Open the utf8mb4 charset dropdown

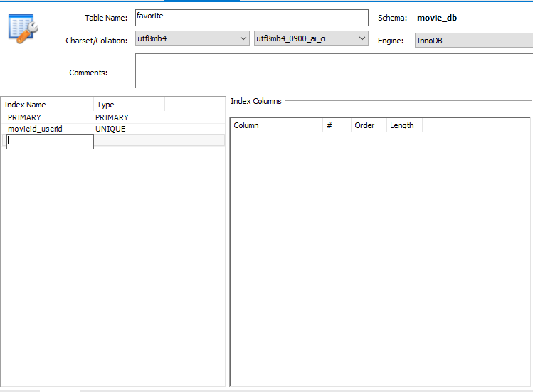(x=192, y=38)
